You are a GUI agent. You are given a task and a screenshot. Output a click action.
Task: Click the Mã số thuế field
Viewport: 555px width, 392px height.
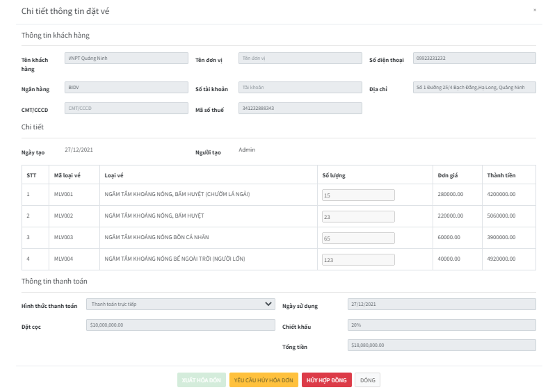point(300,108)
